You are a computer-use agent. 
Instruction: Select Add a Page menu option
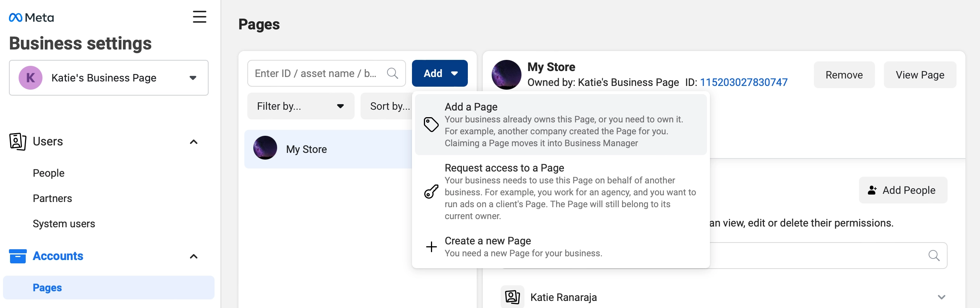point(560,125)
